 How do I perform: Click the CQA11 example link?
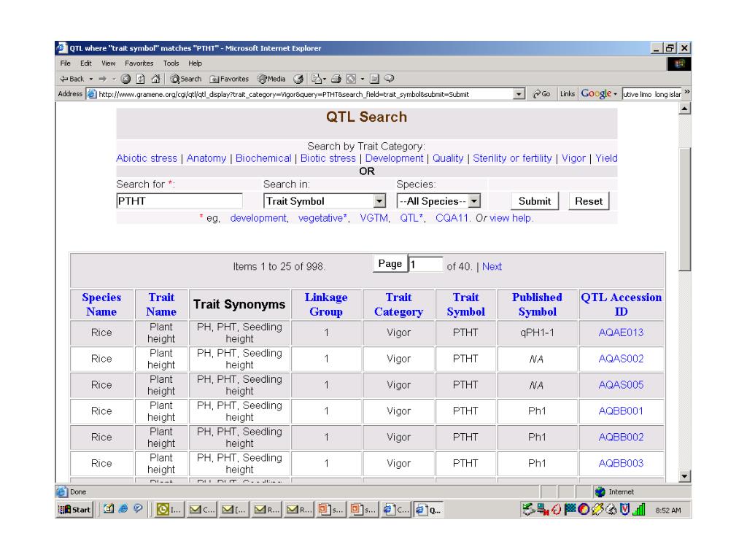point(452,218)
